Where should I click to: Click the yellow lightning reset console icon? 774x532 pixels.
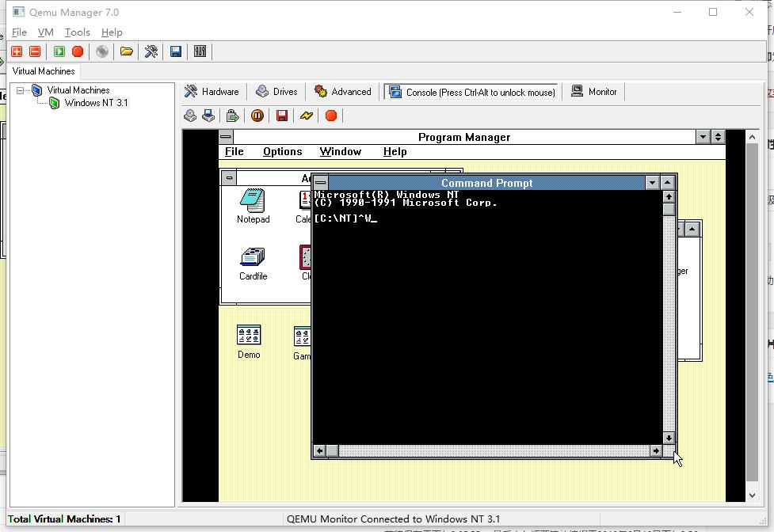click(307, 116)
